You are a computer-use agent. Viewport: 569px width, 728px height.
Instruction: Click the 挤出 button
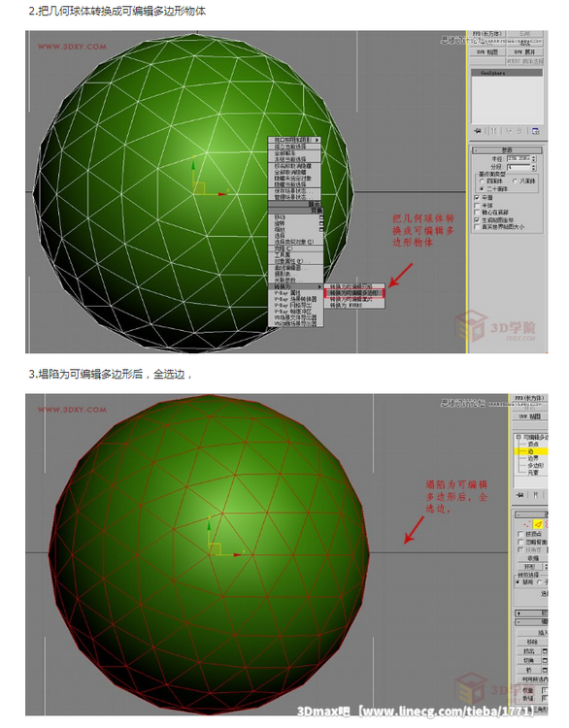coord(529,651)
